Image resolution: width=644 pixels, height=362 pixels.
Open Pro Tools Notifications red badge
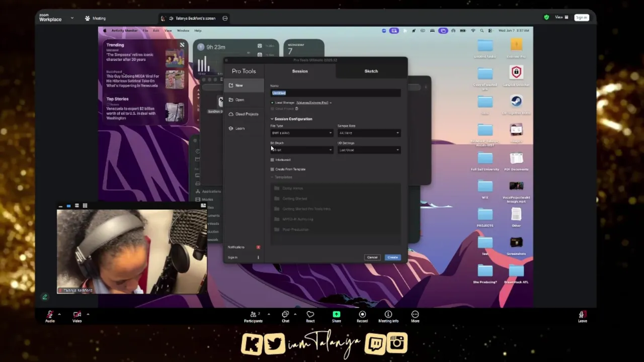click(258, 247)
